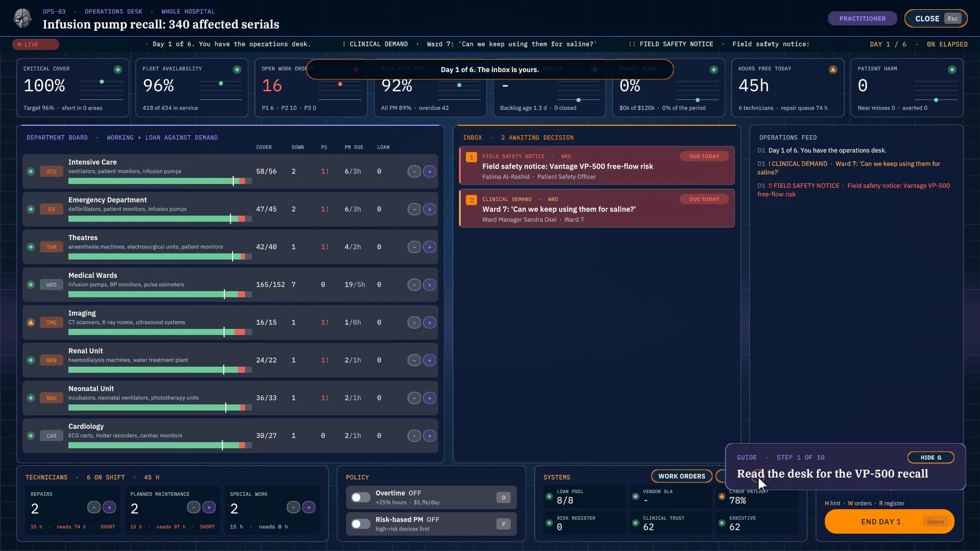This screenshot has width=980, height=551.
Task: Click the skull avatar logo icon
Action: pos(22,18)
